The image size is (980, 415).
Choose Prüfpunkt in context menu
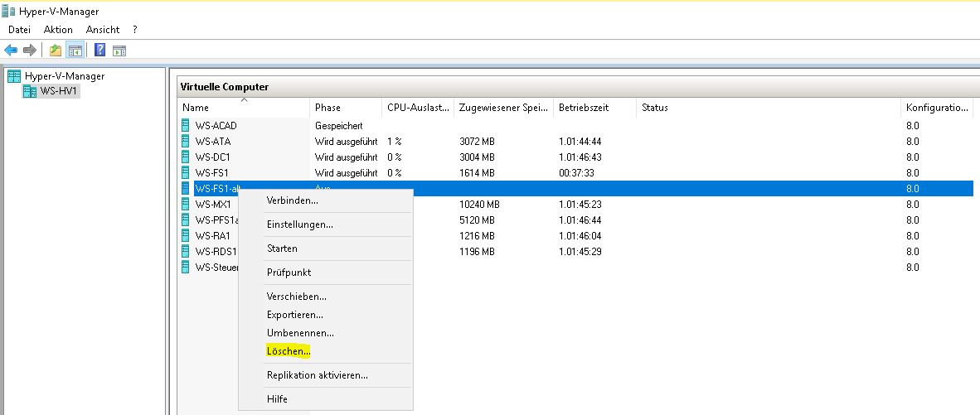(326, 272)
